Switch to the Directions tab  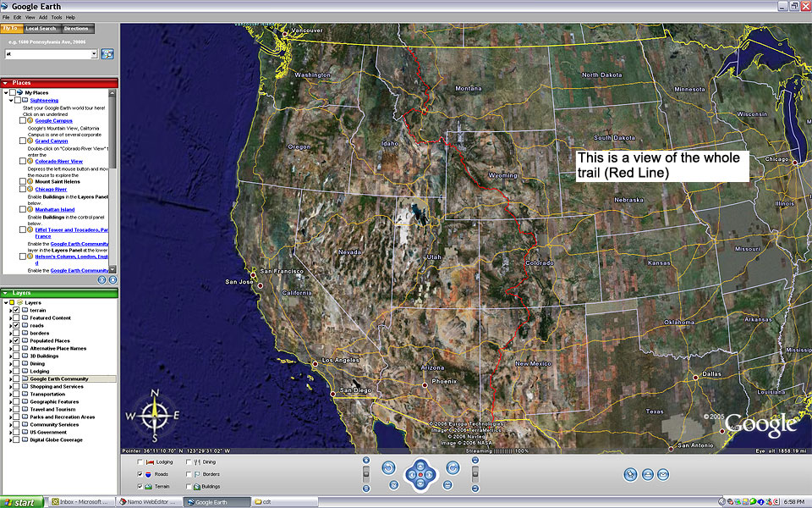[77, 29]
